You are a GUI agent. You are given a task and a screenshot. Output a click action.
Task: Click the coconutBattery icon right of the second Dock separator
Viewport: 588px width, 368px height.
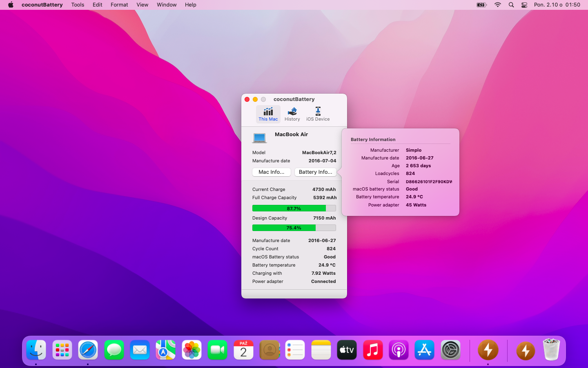pyautogui.click(x=526, y=351)
